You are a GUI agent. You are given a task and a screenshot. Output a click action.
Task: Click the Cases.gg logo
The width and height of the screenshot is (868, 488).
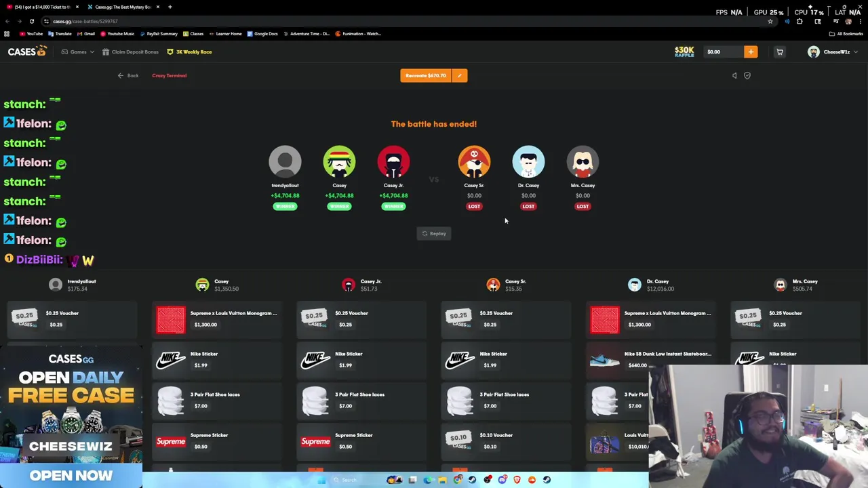(x=27, y=52)
